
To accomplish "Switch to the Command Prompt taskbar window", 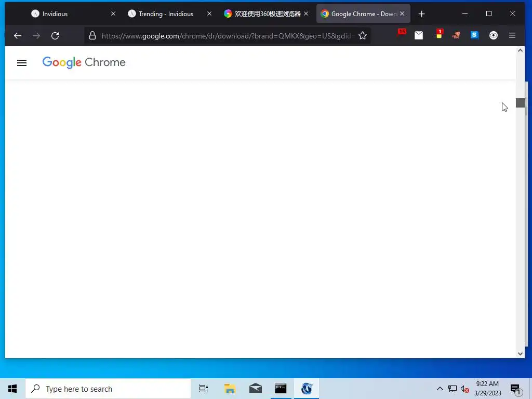I will coord(281,389).
